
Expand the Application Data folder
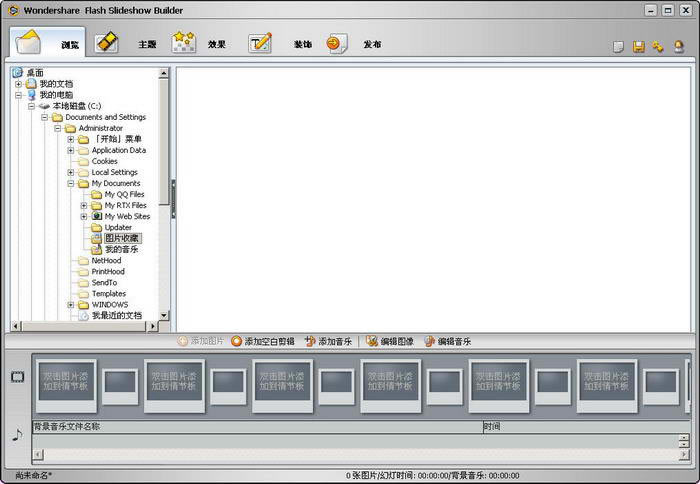[71, 150]
